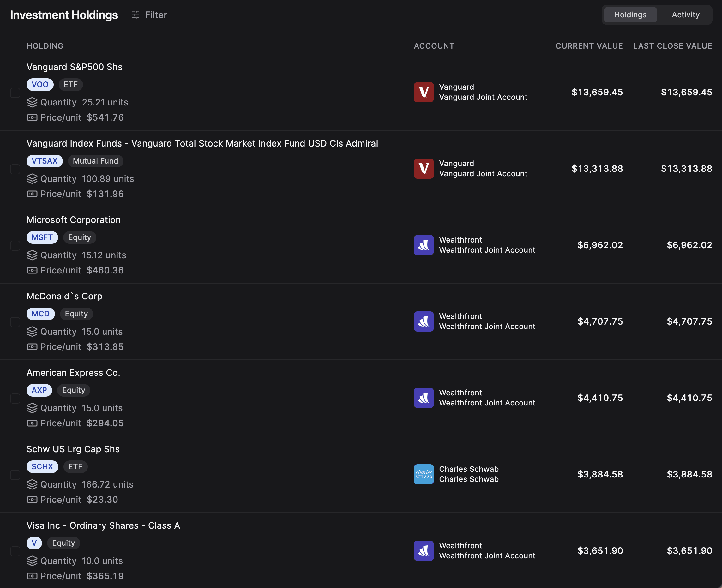Click the price banknote icon for VTSAX
722x588 pixels.
(32, 194)
